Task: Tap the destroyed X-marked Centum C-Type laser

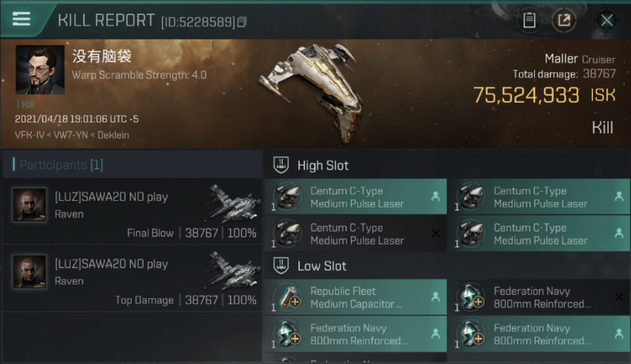Action: point(356,234)
